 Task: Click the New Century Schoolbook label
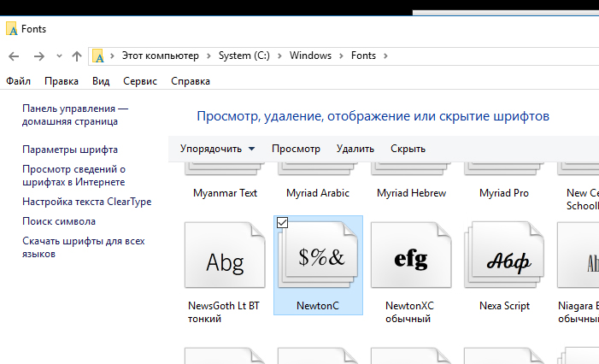583,199
